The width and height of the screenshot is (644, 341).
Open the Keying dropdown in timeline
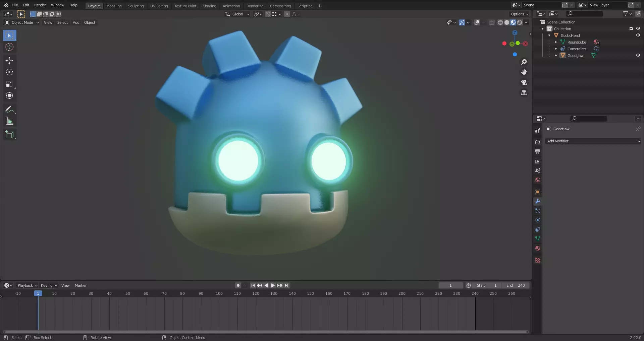(49, 285)
